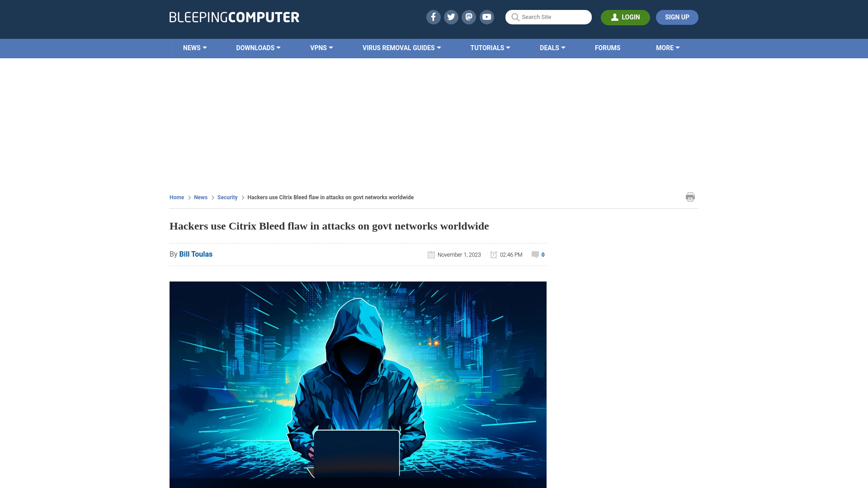Click the SIGN UP button
Image resolution: width=868 pixels, height=488 pixels.
click(x=677, y=17)
